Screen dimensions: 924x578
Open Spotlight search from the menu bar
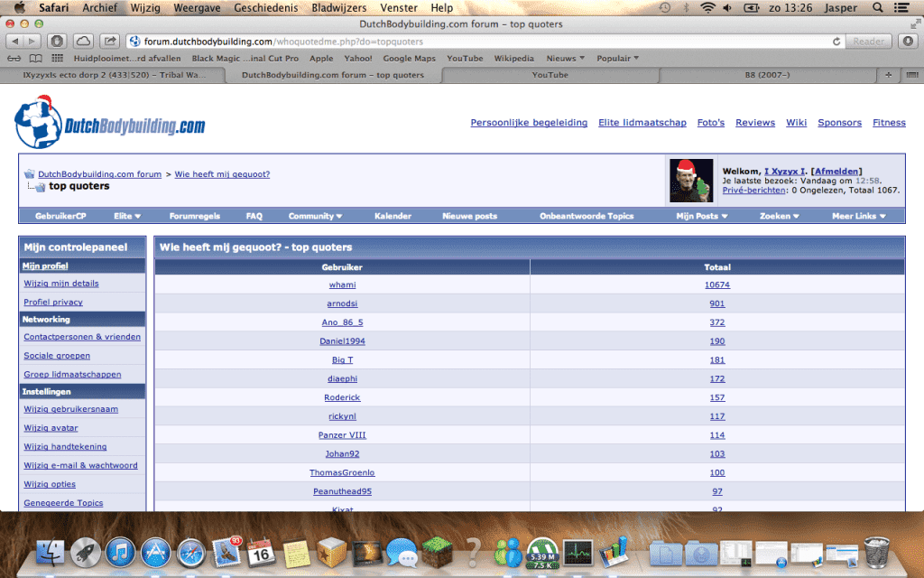click(877, 7)
